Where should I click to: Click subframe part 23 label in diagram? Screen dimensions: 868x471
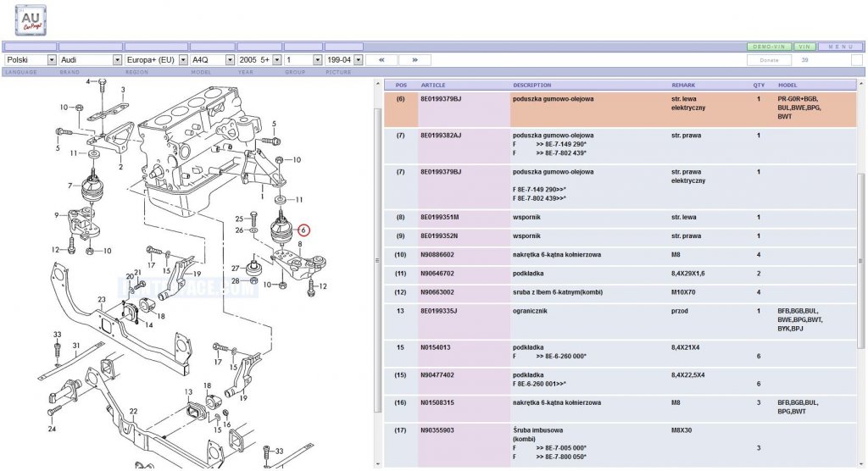point(102,299)
